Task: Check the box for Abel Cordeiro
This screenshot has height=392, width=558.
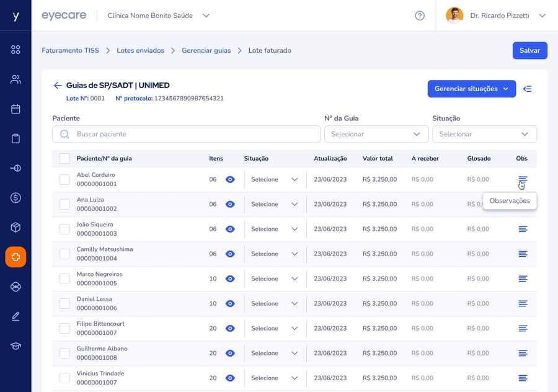Action: pyautogui.click(x=64, y=179)
